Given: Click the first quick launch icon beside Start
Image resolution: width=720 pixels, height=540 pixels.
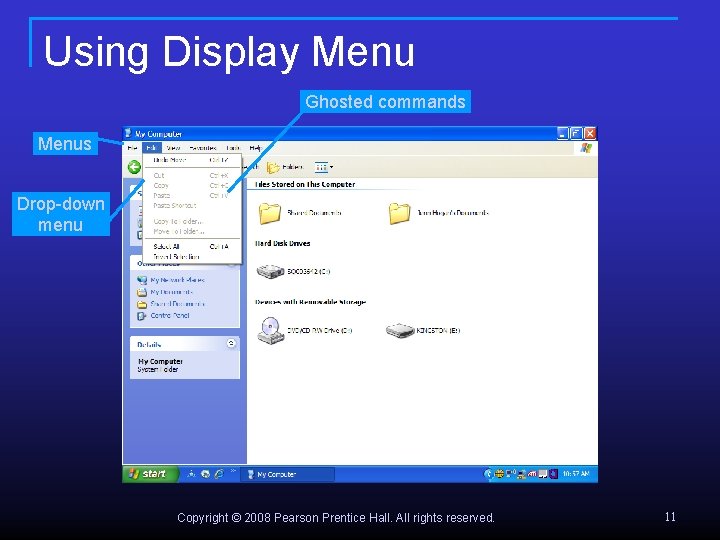Looking at the screenshot, I should (191, 474).
